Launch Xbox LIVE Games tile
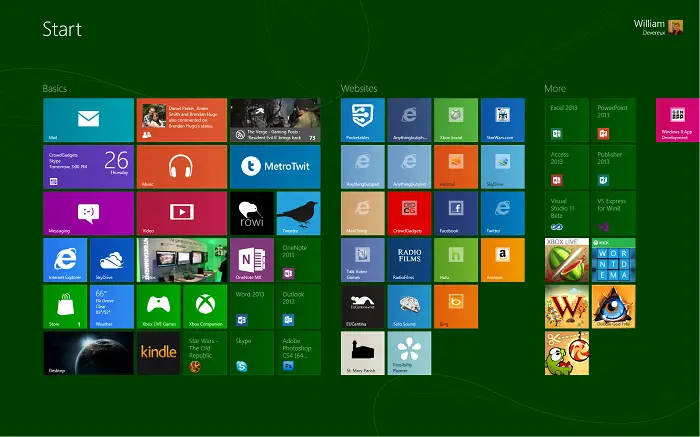The image size is (700, 437). (158, 307)
